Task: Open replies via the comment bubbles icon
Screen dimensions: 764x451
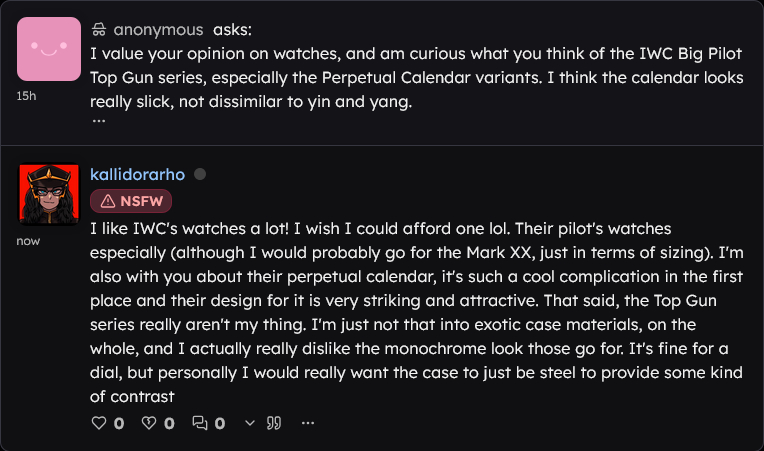Action: (200, 423)
